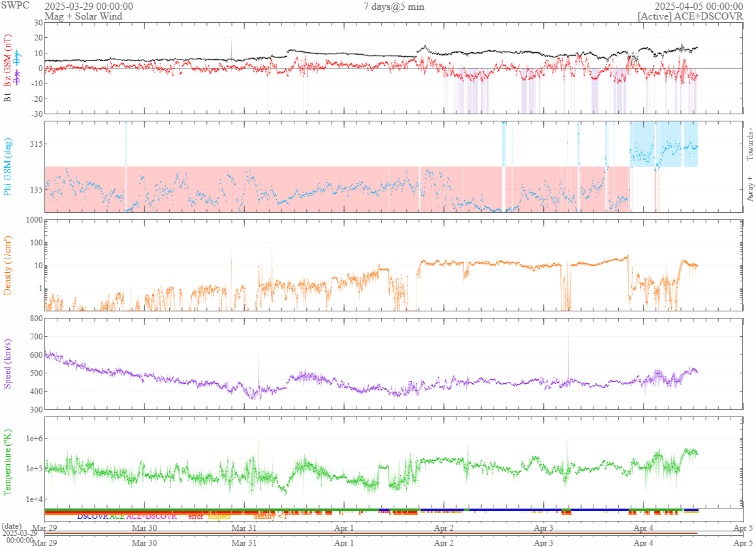The height and width of the screenshot is (547, 756).
Task: Click the yellow suspect legend entry
Action: (219, 516)
